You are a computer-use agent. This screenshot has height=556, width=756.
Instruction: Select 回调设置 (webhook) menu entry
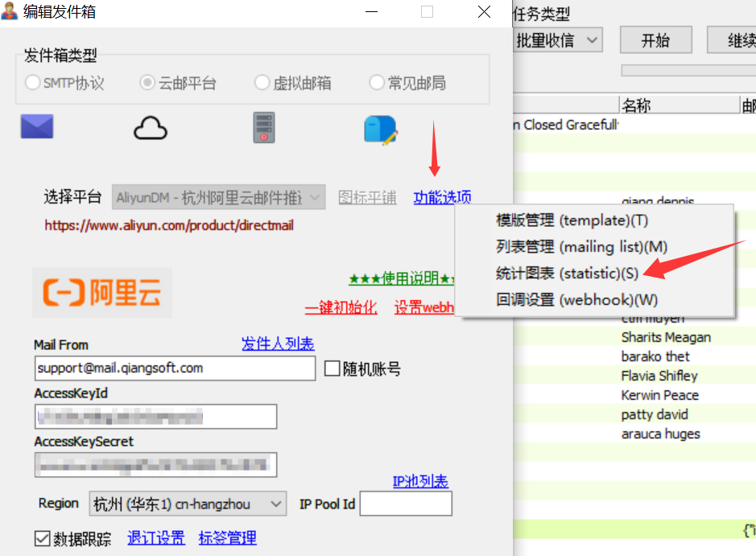click(576, 299)
